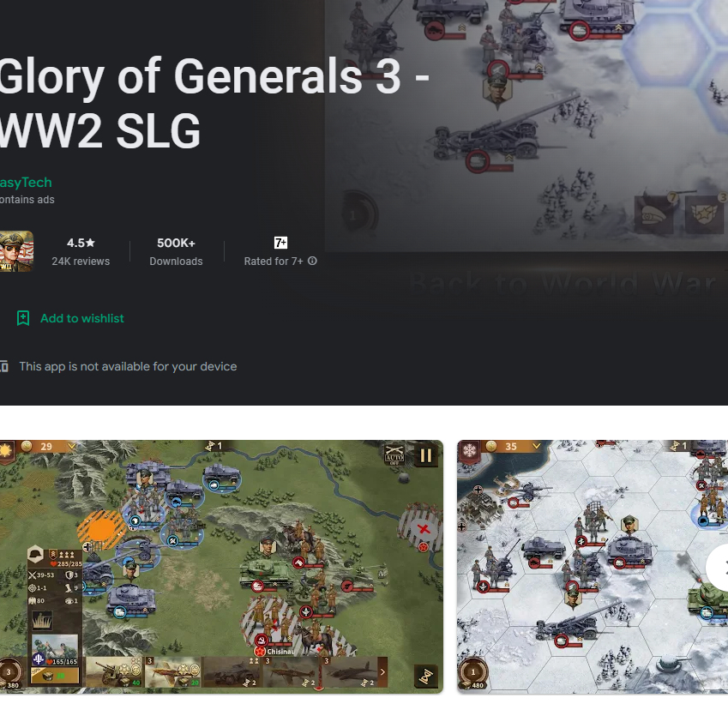The height and width of the screenshot is (728, 728).
Task: Click the Add to wishlist text link
Action: [82, 318]
